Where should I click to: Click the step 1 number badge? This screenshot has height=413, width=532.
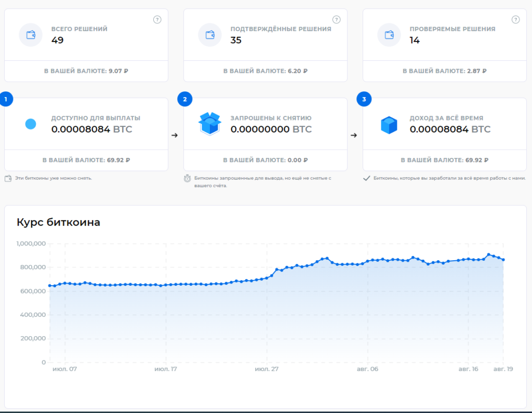click(6, 99)
